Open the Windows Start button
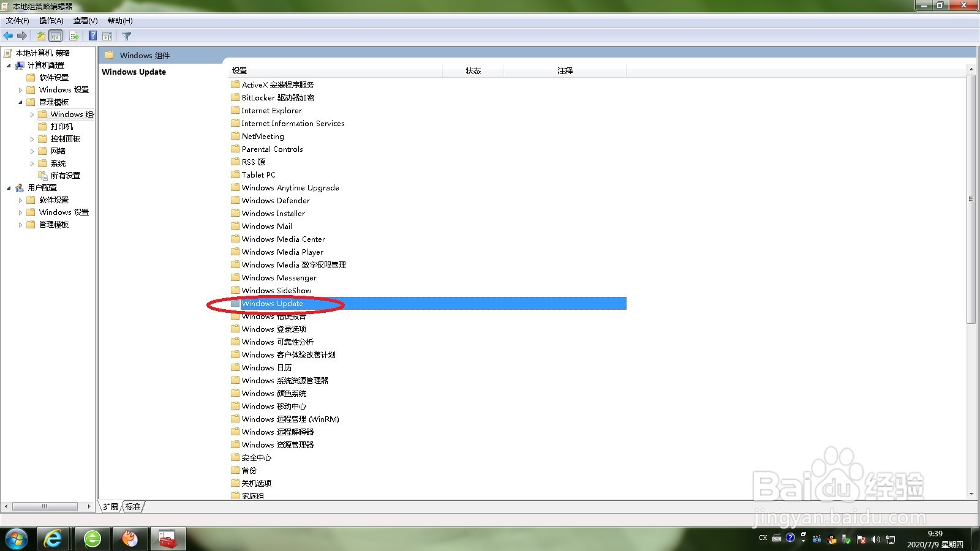 pos(16,539)
